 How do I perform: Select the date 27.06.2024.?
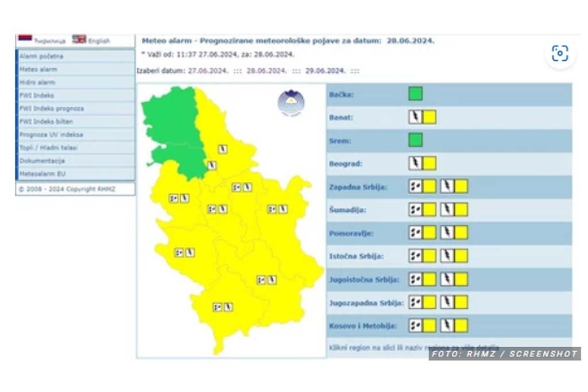point(208,71)
